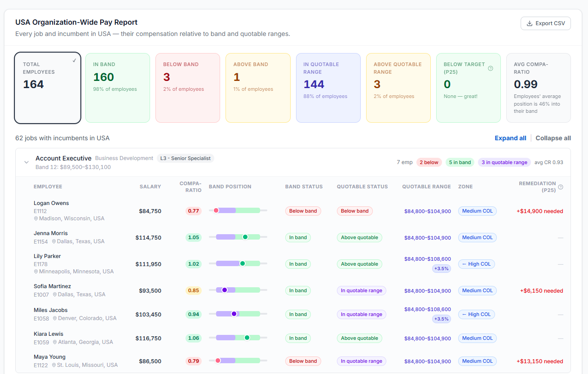Expand all job groups
The image size is (588, 374).
tap(510, 138)
